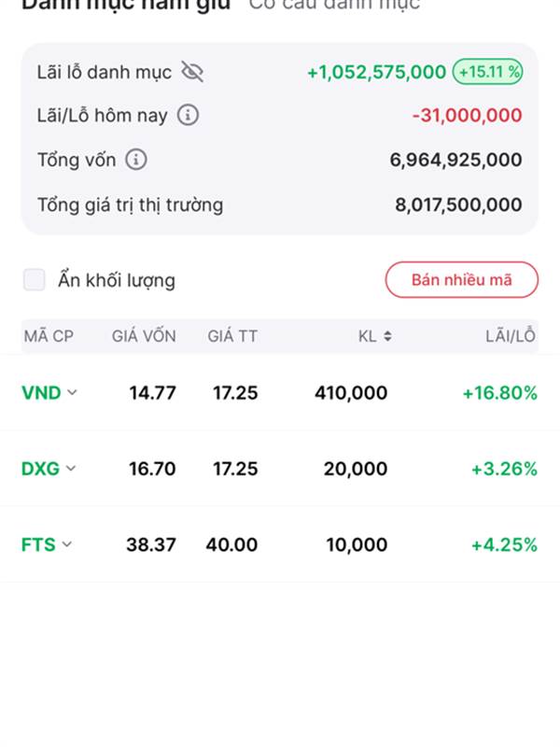Open info icon next to Tổng vốn
The image size is (560, 747).
coord(135,160)
